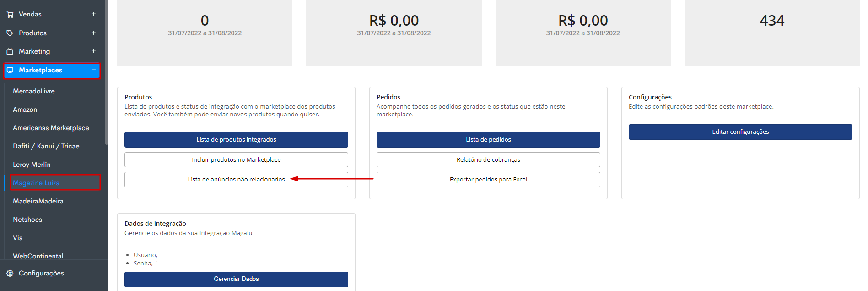Expand the Produtos submenu plus sign
Viewport: 868px width, 291px height.
pyautogui.click(x=93, y=33)
